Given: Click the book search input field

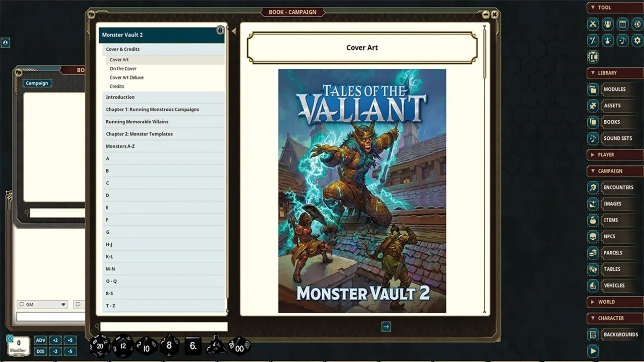Looking at the screenshot, I should 164,326.
